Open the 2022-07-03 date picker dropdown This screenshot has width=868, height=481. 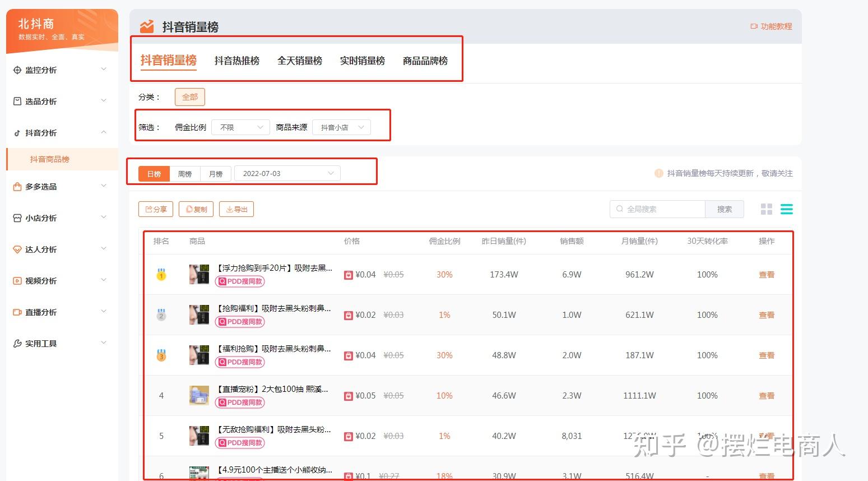pyautogui.click(x=287, y=174)
